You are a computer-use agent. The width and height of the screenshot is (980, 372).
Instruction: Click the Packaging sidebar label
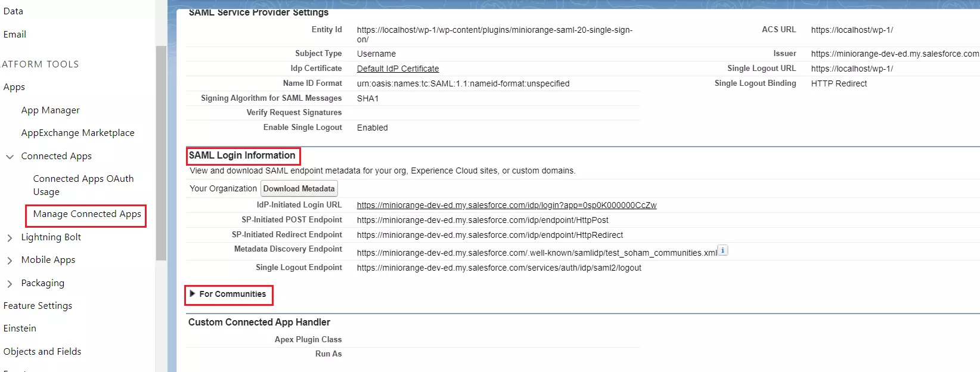coord(43,283)
